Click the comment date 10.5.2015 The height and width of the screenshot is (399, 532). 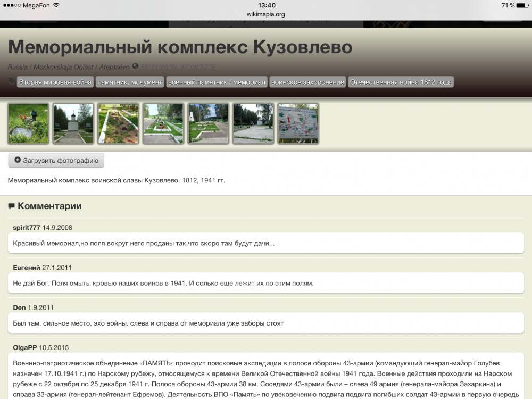click(x=54, y=347)
